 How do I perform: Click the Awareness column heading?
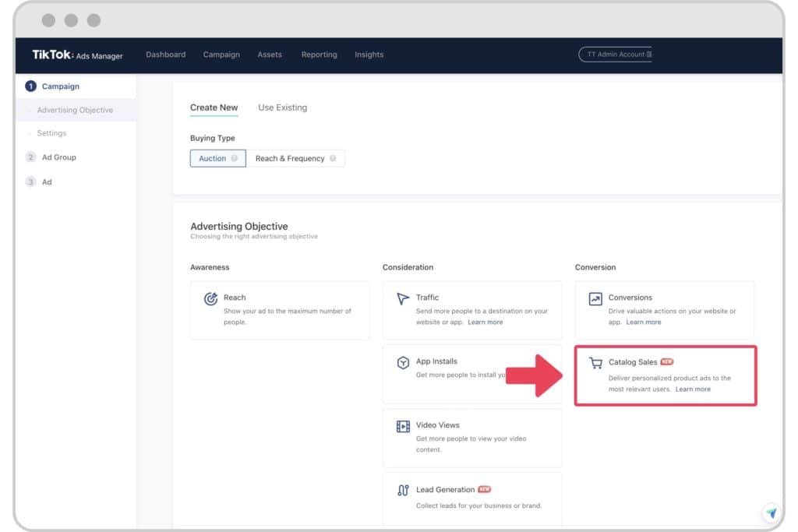click(x=210, y=267)
